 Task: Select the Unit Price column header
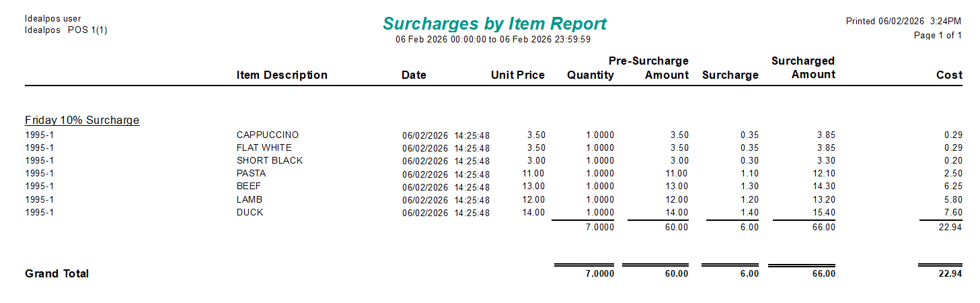pos(517,75)
